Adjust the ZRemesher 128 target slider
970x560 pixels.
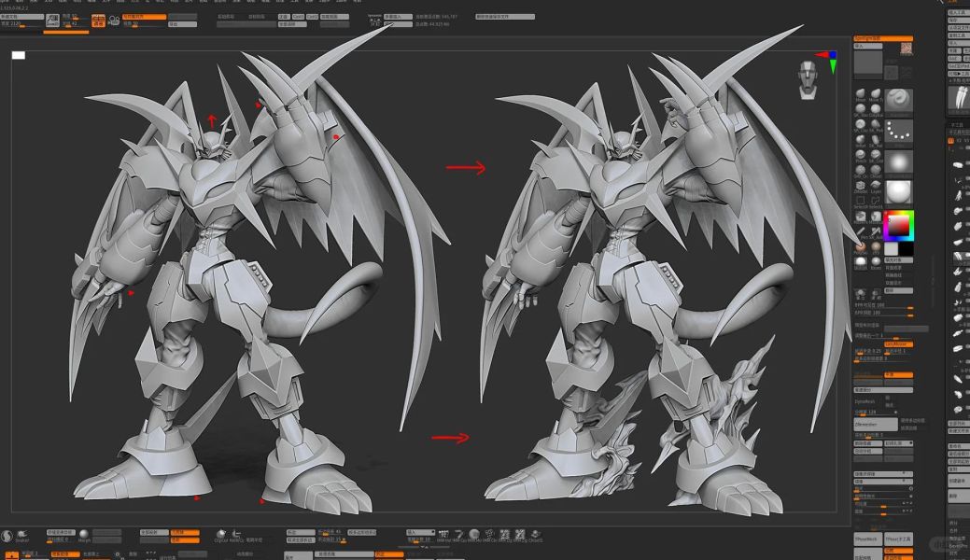(876, 413)
